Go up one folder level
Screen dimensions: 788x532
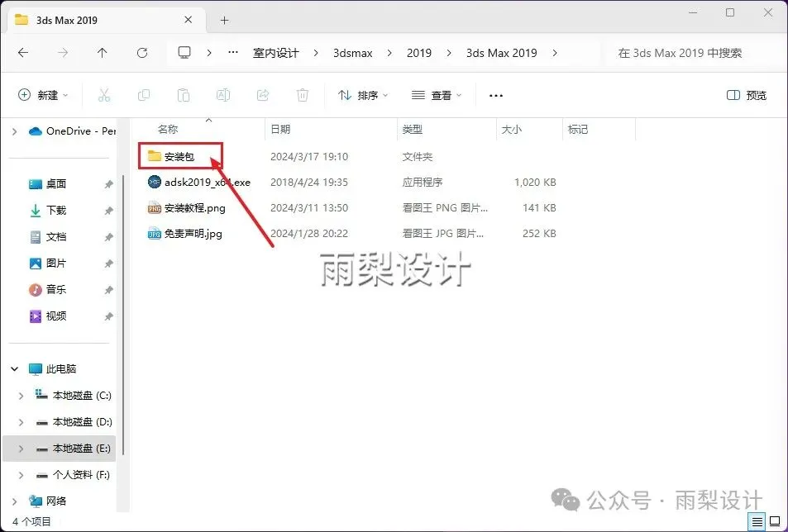103,53
